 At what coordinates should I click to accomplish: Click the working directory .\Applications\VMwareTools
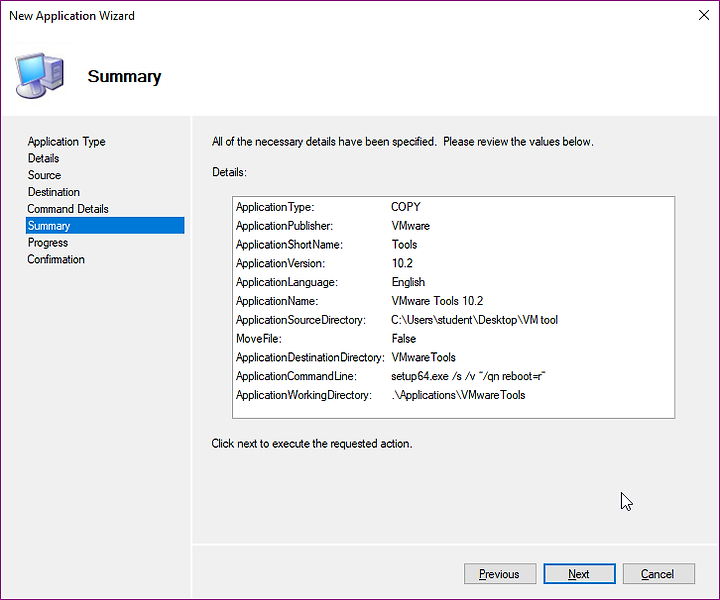(458, 395)
